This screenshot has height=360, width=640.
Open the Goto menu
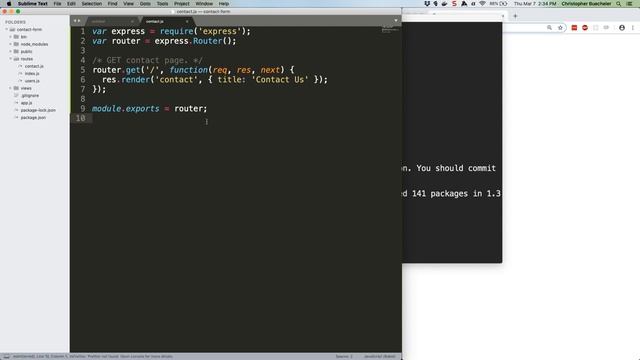click(x=145, y=4)
